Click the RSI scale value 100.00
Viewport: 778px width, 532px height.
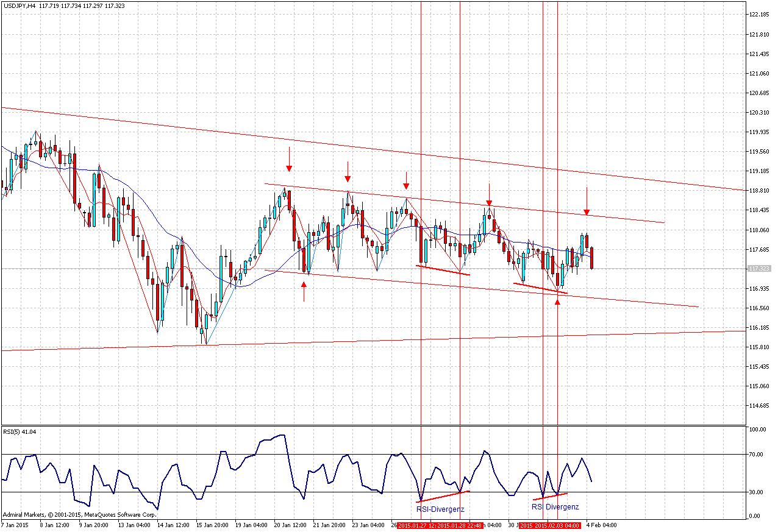(758, 430)
